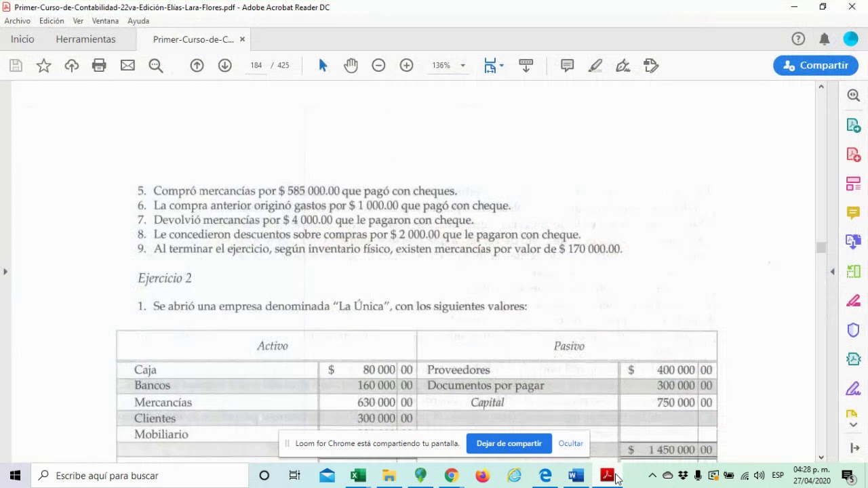Viewport: 868px width, 488px height.
Task: Click the Compartir button
Action: point(816,66)
